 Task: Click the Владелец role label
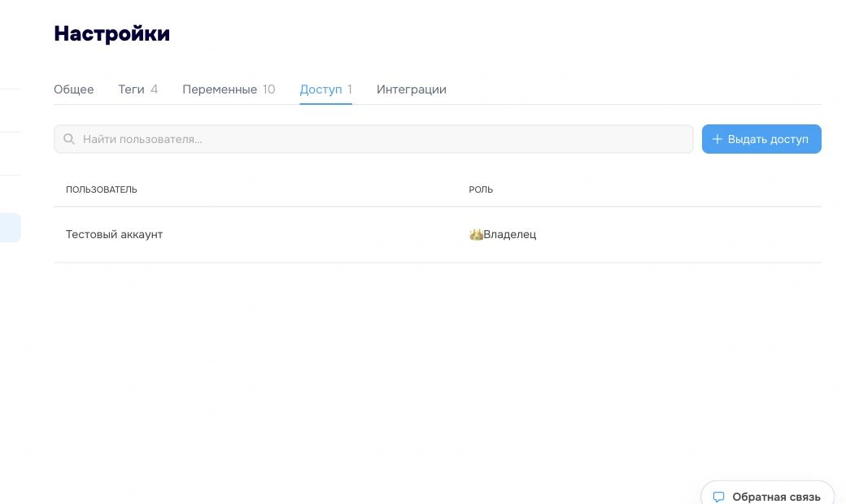[x=510, y=234]
